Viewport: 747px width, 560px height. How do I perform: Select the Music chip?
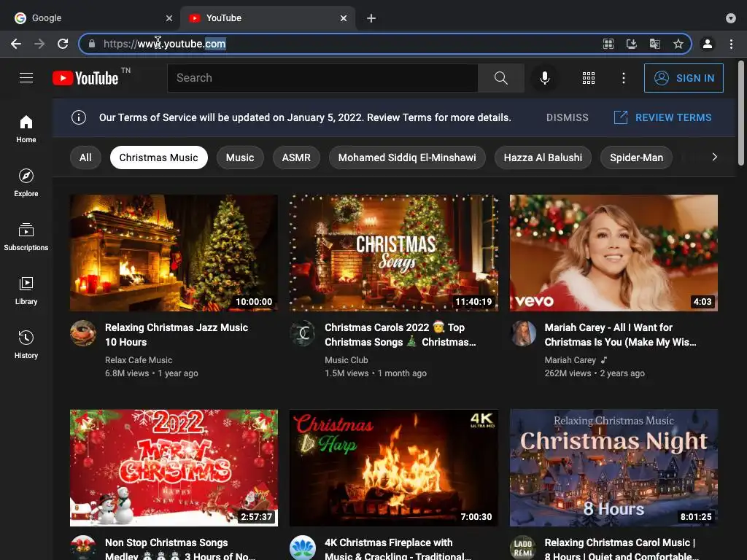coord(239,157)
